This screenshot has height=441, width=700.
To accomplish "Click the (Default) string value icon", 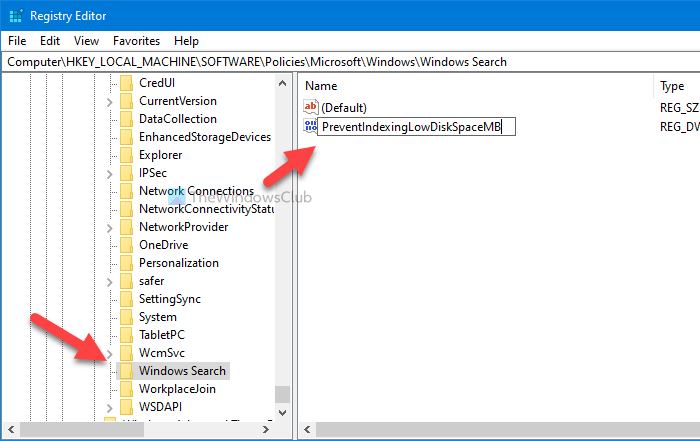I will point(310,107).
